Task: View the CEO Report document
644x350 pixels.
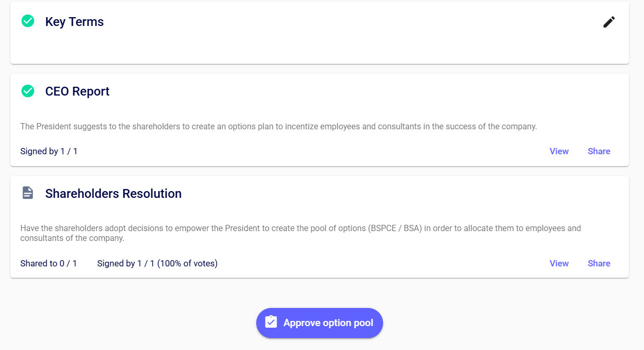Action: [559, 151]
